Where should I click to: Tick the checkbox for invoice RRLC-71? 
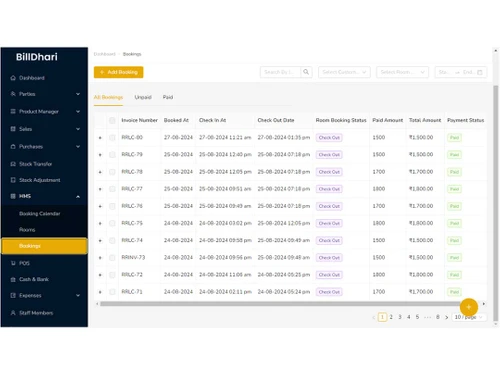pos(112,292)
